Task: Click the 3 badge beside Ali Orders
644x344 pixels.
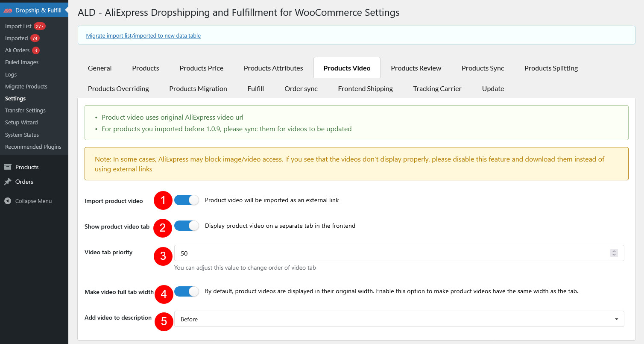Action: pyautogui.click(x=36, y=50)
